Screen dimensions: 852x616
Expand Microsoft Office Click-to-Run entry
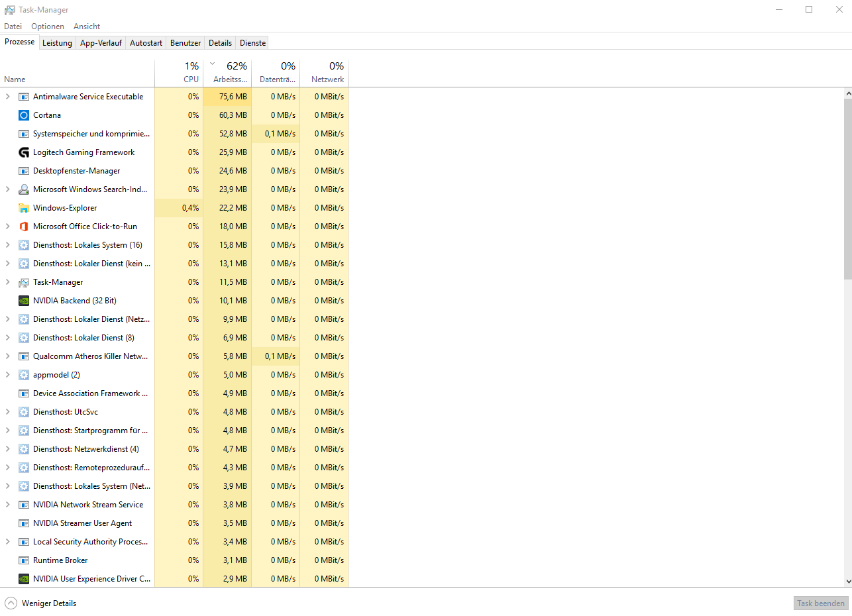[8, 227]
